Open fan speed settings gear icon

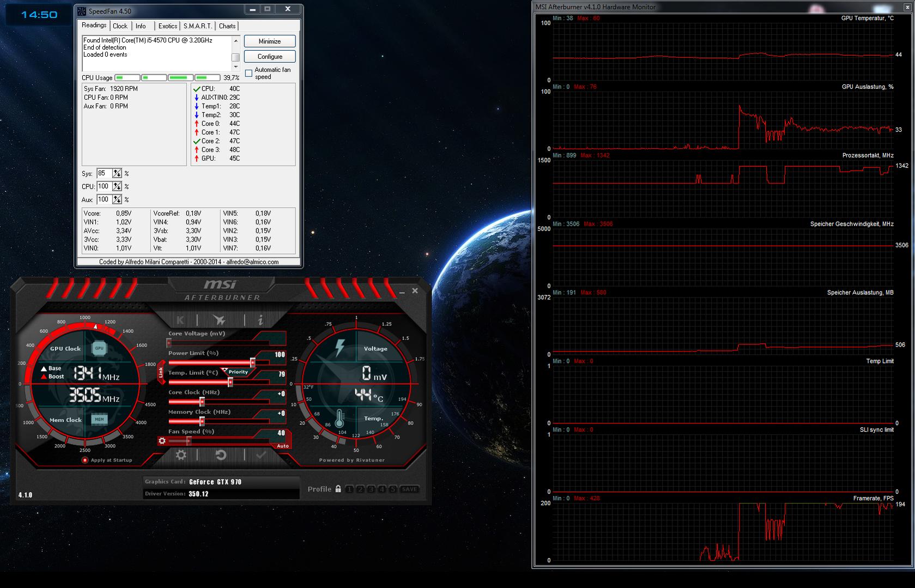162,441
